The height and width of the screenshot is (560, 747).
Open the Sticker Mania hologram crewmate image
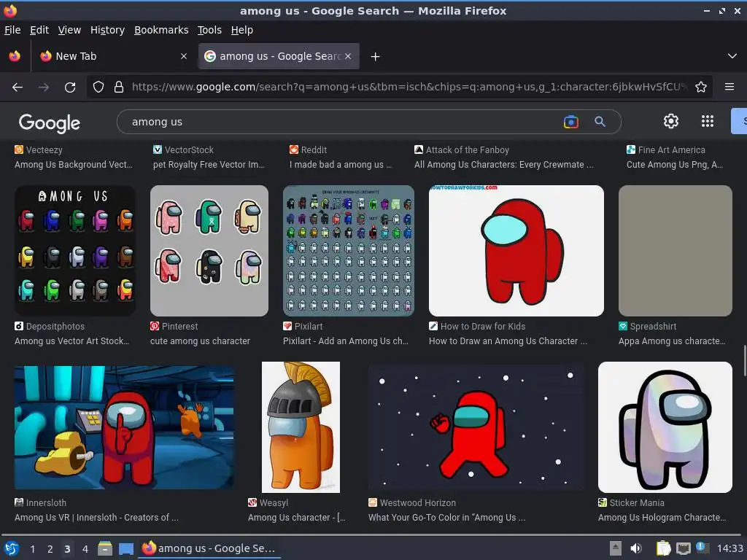tap(665, 427)
